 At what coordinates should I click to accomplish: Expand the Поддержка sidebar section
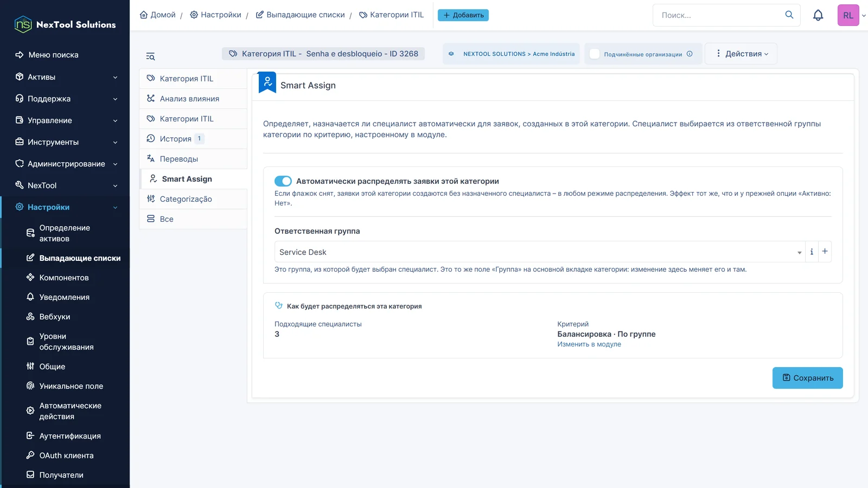65,99
